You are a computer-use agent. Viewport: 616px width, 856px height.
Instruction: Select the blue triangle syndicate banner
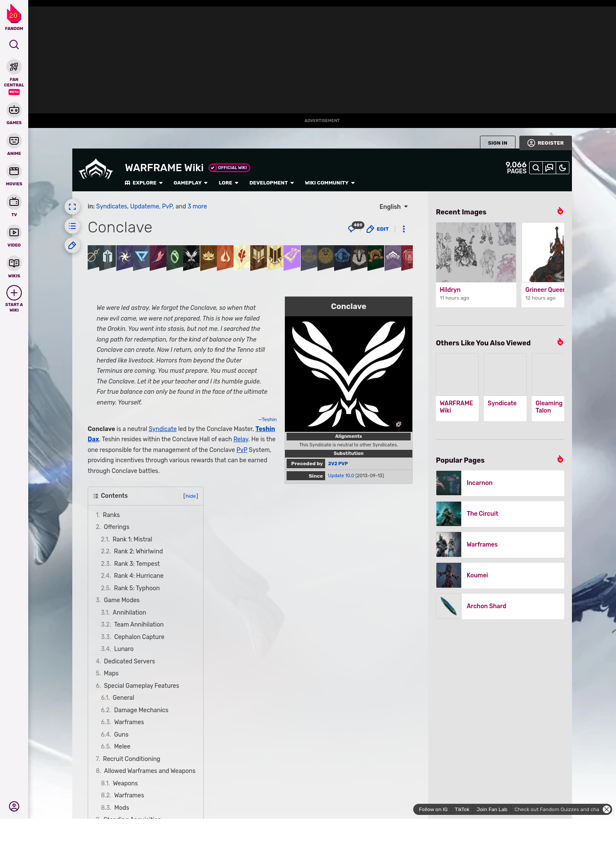click(x=141, y=258)
